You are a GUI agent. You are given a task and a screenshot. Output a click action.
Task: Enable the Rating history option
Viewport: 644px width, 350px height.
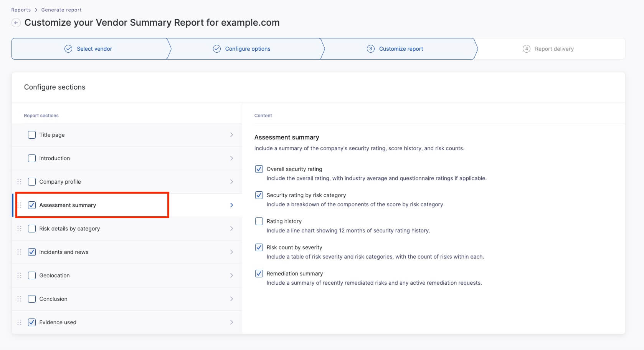259,221
